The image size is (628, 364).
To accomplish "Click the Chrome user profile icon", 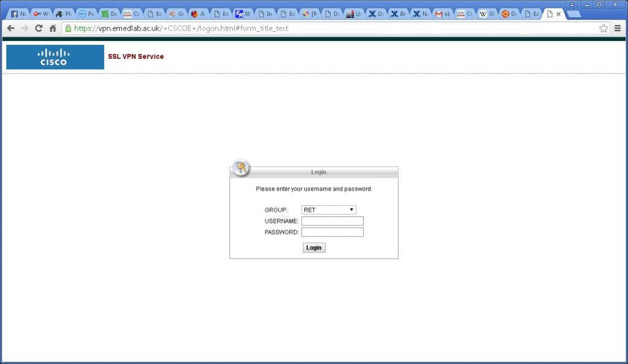I will (572, 4).
